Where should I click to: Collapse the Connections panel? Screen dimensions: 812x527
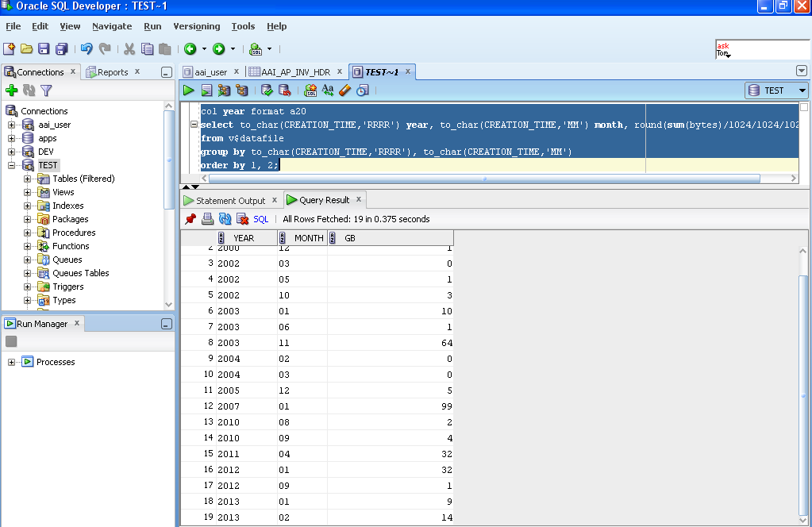click(166, 71)
